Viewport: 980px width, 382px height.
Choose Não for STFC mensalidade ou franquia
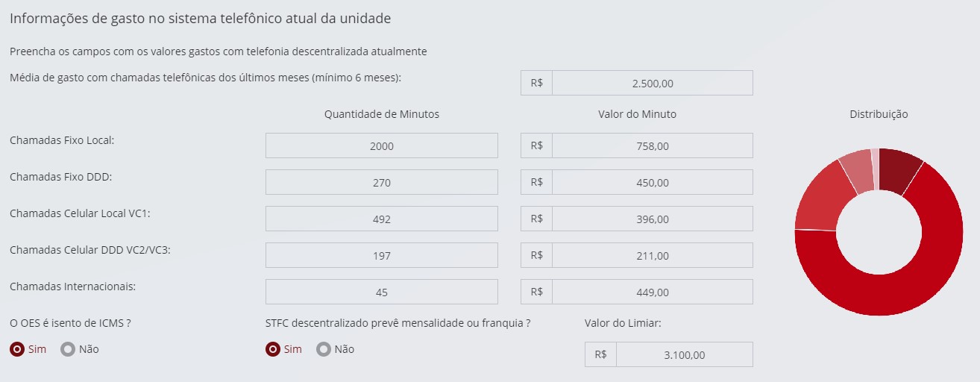coord(324,349)
